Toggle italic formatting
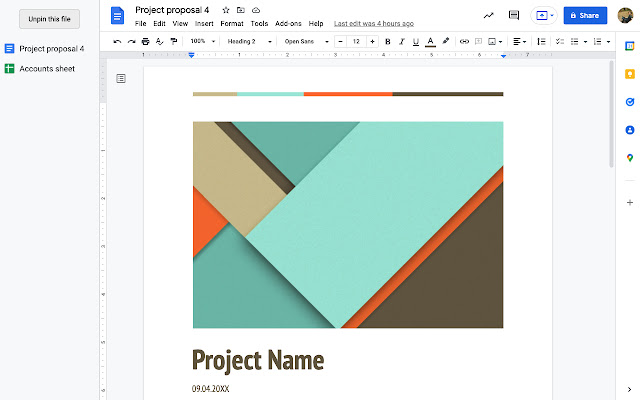The image size is (640, 400). 402,41
